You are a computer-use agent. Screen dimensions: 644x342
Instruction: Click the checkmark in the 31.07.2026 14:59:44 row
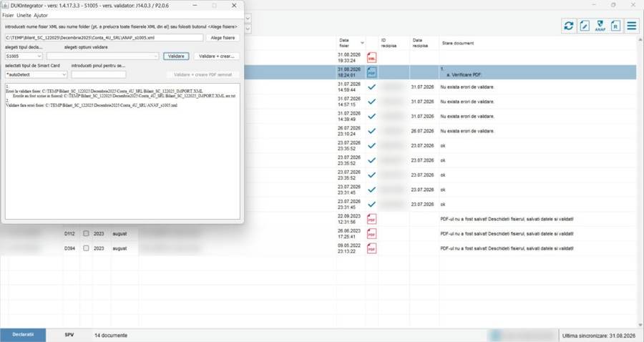pyautogui.click(x=371, y=87)
